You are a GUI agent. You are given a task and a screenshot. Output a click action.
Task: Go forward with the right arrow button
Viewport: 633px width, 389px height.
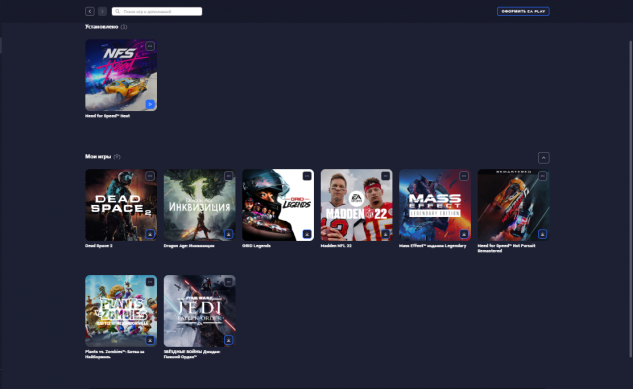103,11
